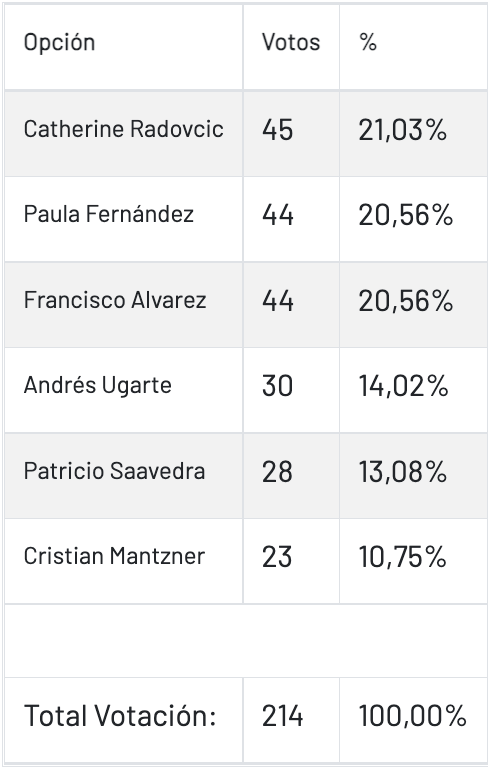Click the Votos column header

pyautogui.click(x=291, y=43)
